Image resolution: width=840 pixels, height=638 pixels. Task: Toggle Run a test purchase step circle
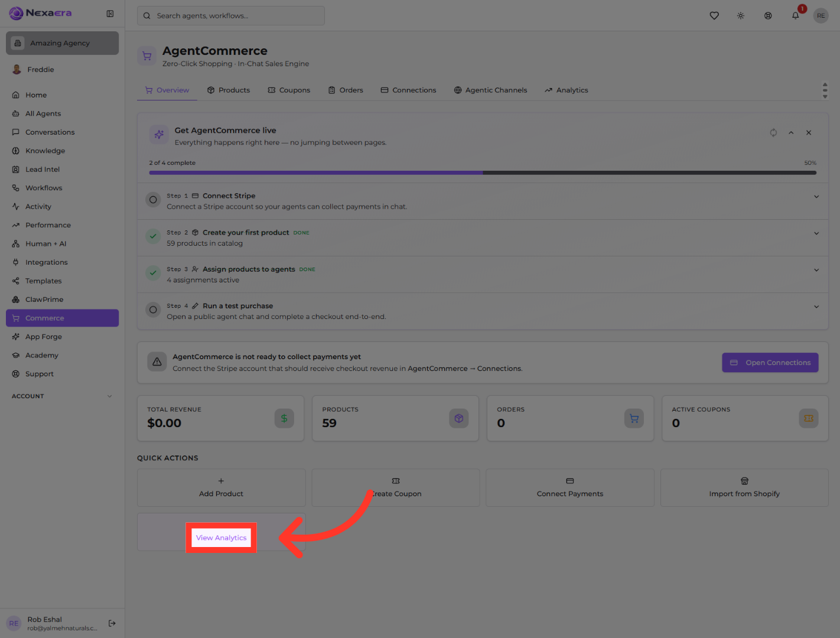click(153, 310)
